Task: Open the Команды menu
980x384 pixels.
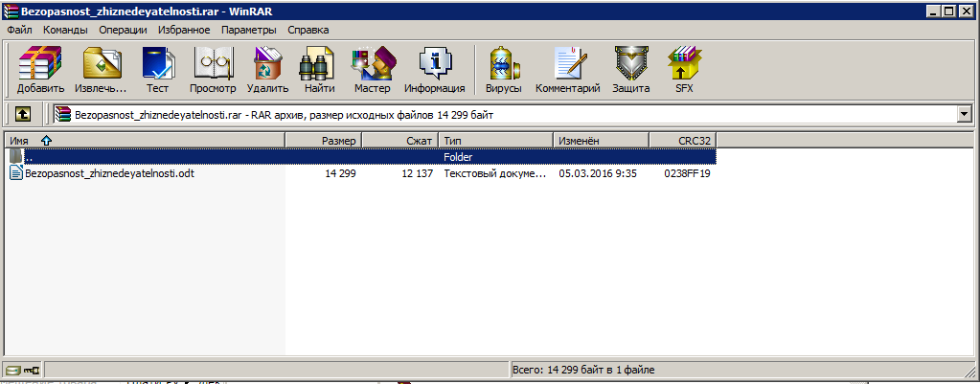Action: point(66,30)
